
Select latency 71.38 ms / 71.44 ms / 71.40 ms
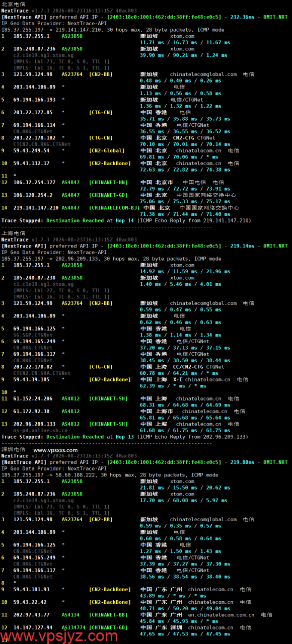click(185, 214)
